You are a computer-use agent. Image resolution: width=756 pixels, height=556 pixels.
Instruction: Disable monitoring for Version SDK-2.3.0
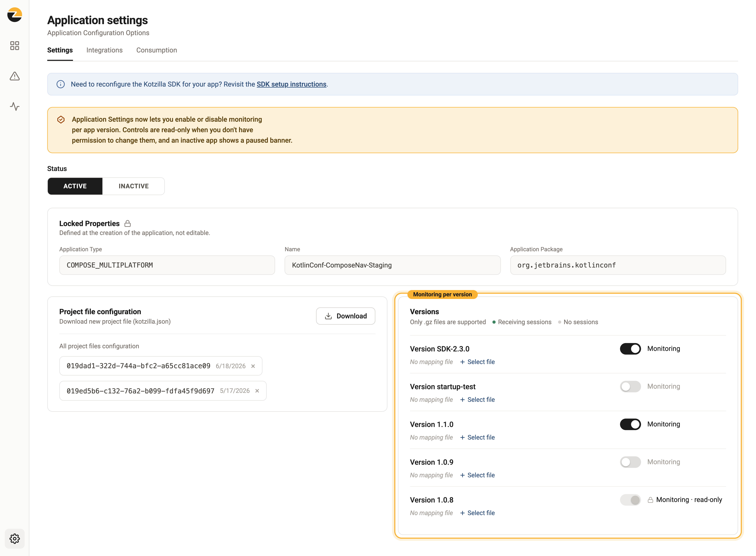(x=630, y=349)
